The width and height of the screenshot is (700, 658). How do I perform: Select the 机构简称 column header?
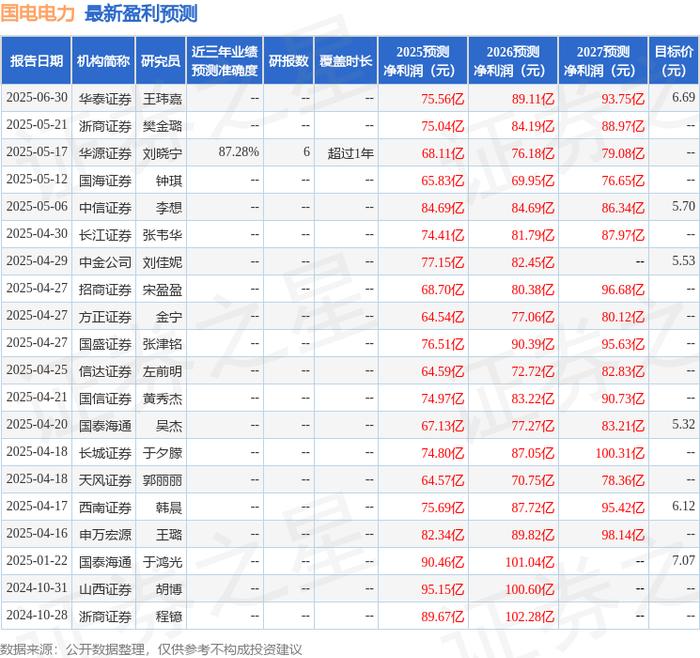103,61
